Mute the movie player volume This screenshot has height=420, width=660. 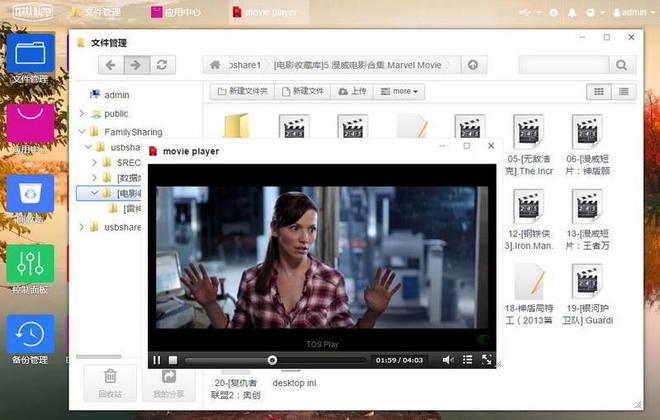point(448,359)
